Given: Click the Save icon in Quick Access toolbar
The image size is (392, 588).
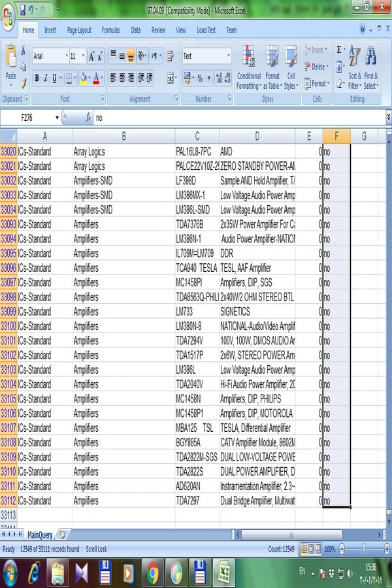Looking at the screenshot, I should click(23, 9).
